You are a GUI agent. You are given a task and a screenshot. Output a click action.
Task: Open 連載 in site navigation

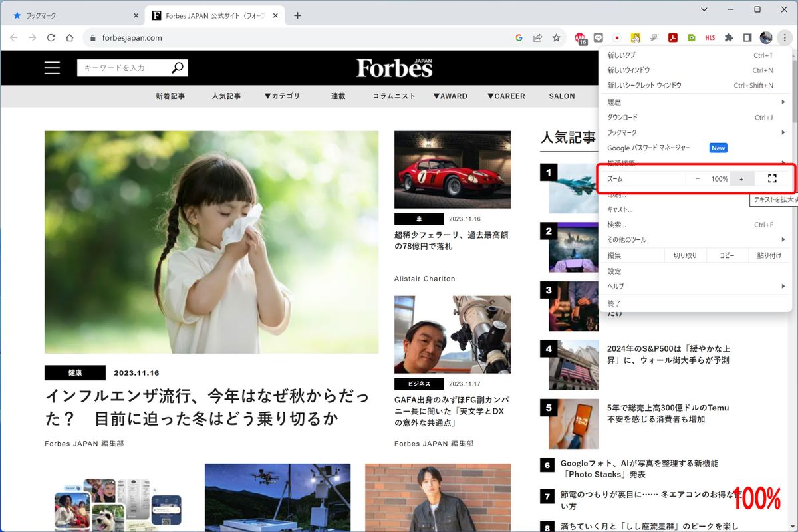pyautogui.click(x=338, y=96)
